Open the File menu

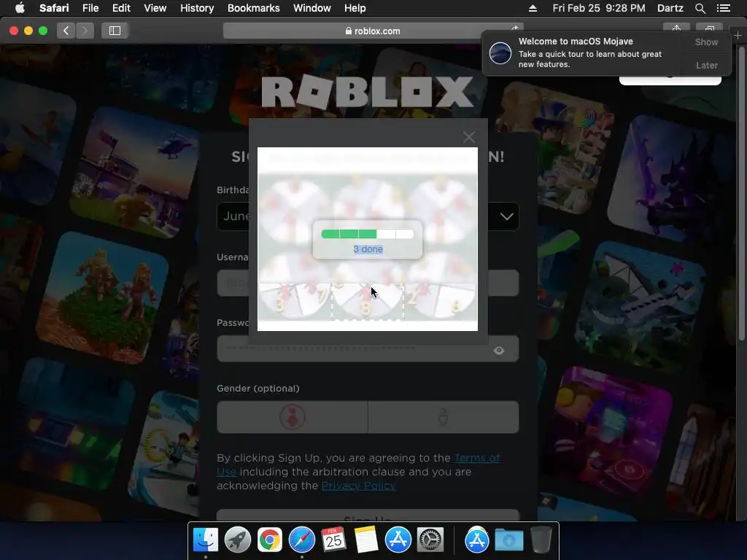[x=90, y=8]
